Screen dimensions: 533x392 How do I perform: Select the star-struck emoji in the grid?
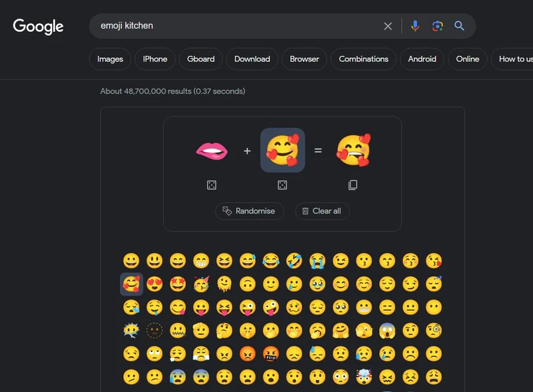coord(179,284)
